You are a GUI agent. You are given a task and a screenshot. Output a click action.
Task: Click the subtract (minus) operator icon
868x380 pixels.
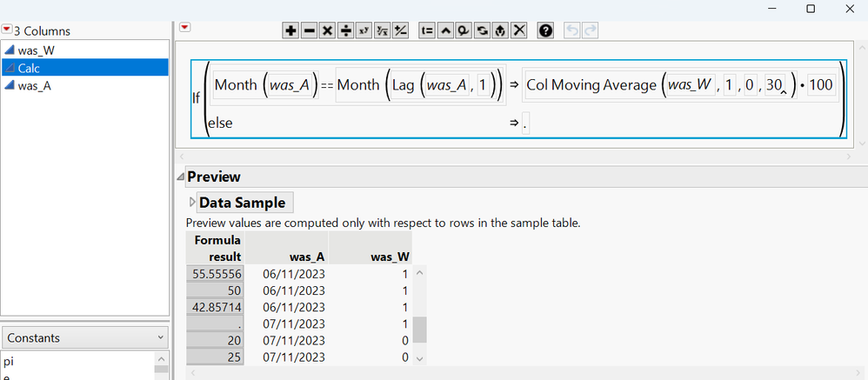pos(310,30)
